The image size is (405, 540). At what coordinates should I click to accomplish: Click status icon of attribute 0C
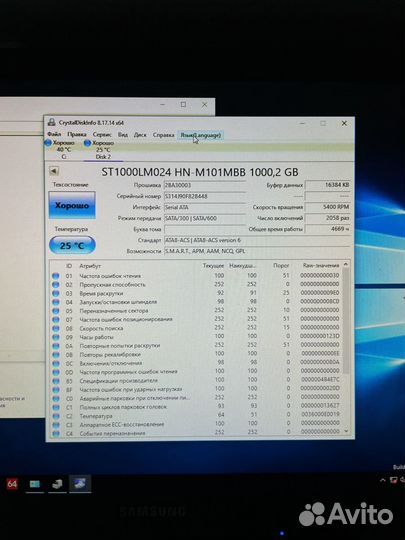coord(55,363)
